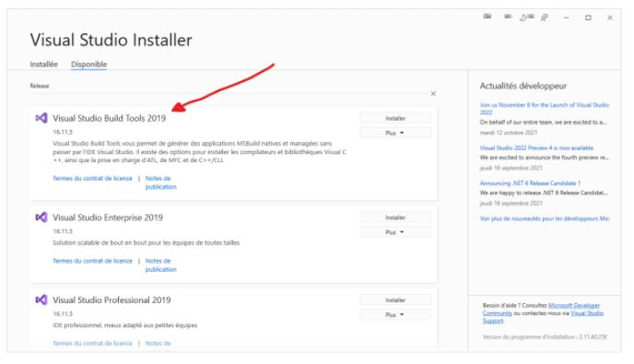
Task: Open the Plus dropdown for Enterprise 2019
Action: (395, 232)
